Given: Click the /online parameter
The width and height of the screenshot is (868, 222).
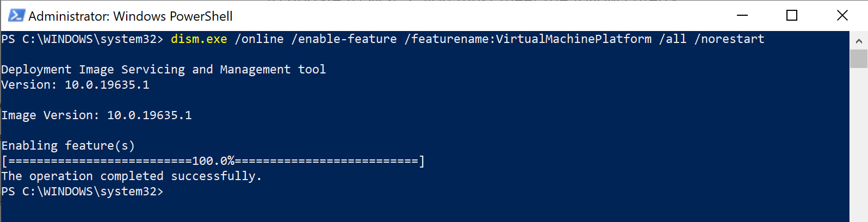Looking at the screenshot, I should 259,39.
